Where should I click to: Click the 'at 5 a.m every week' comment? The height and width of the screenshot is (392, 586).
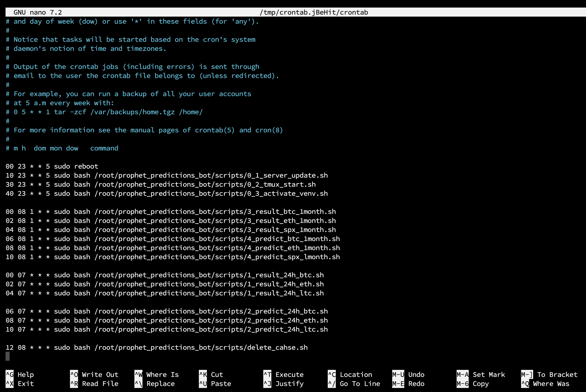[60, 103]
